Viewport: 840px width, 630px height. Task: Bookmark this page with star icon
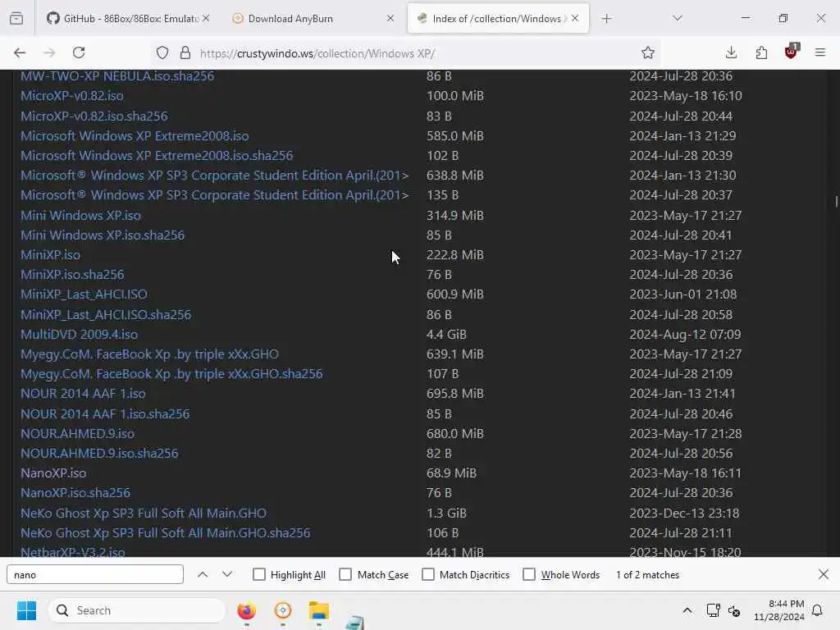[648, 52]
